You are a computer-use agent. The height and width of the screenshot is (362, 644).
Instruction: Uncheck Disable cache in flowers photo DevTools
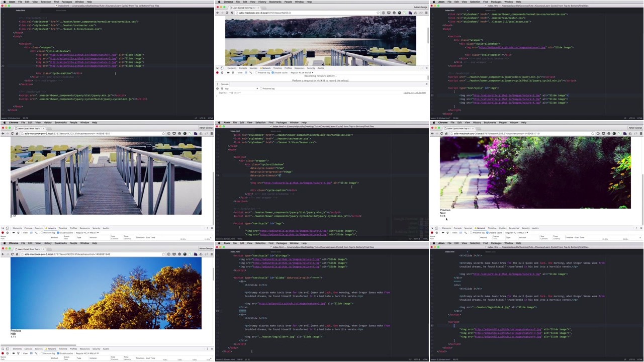(x=487, y=233)
